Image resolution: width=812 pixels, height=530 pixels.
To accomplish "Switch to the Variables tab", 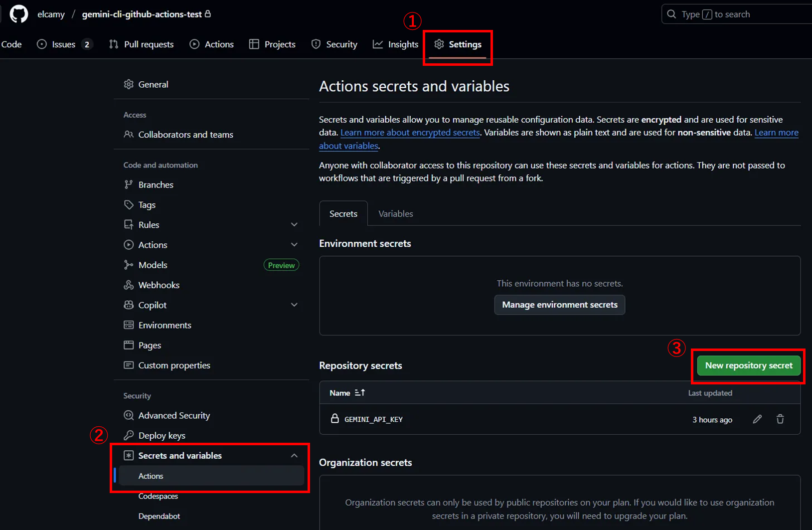I will 395,214.
